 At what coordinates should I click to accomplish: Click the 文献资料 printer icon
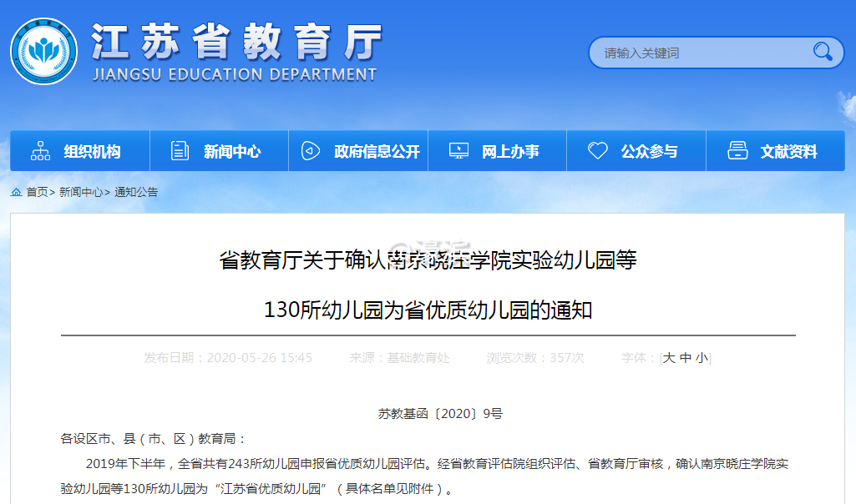click(x=737, y=151)
